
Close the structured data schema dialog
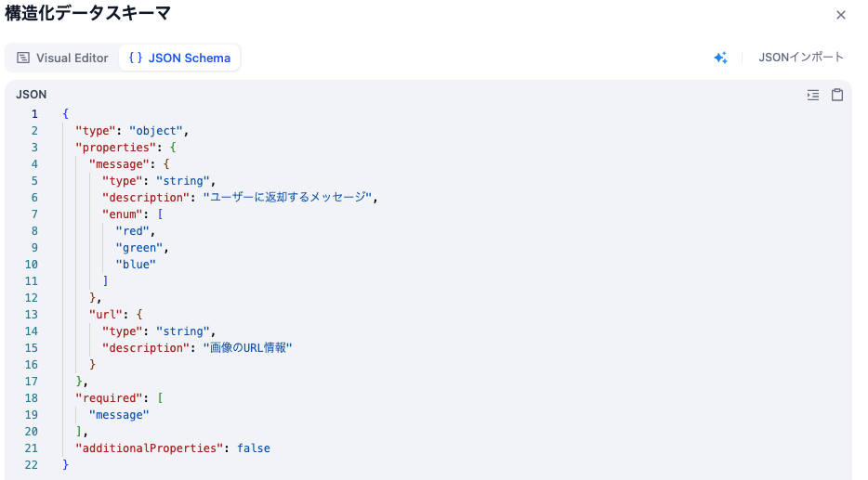(x=840, y=15)
